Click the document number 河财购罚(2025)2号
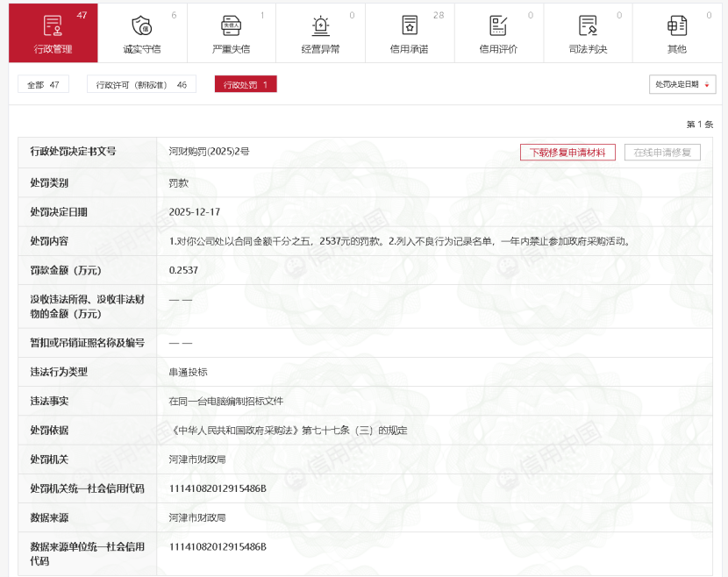The width and height of the screenshot is (728, 577). 209,152
